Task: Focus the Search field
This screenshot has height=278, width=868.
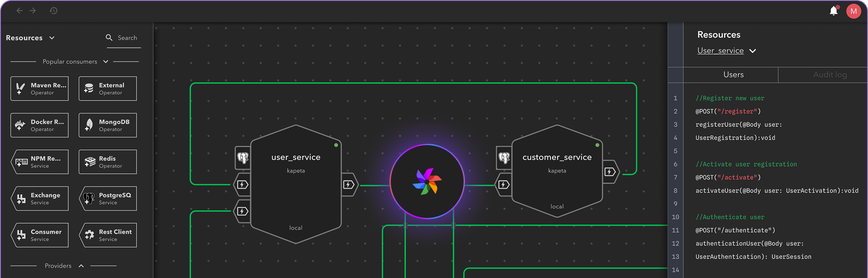Action: point(123,38)
